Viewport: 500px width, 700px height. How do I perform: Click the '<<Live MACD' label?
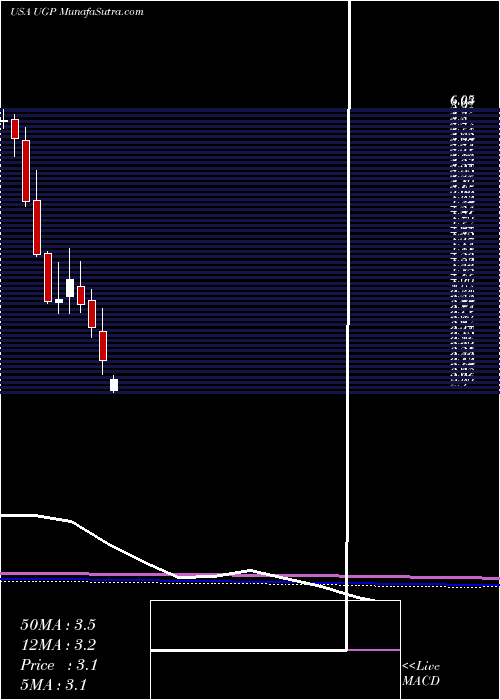pyautogui.click(x=421, y=673)
